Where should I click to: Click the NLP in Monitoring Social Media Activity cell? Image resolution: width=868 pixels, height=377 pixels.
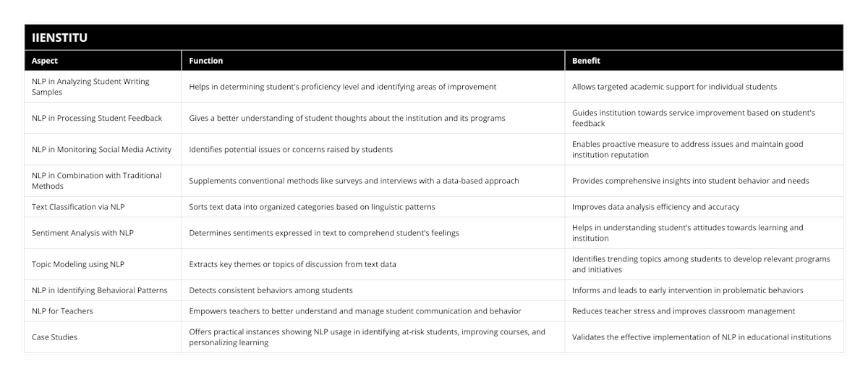click(x=101, y=150)
